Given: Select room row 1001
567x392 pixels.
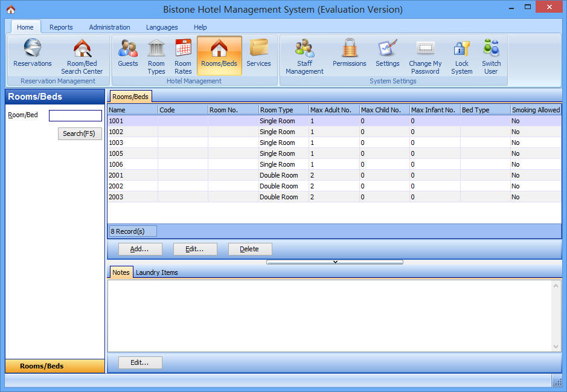Looking at the screenshot, I should point(335,121).
